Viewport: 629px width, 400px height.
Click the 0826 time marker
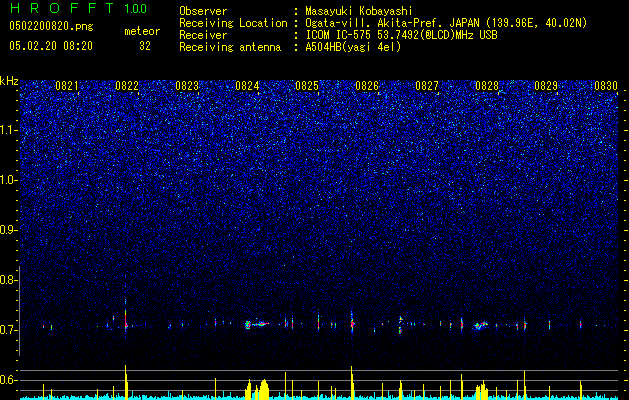(367, 86)
